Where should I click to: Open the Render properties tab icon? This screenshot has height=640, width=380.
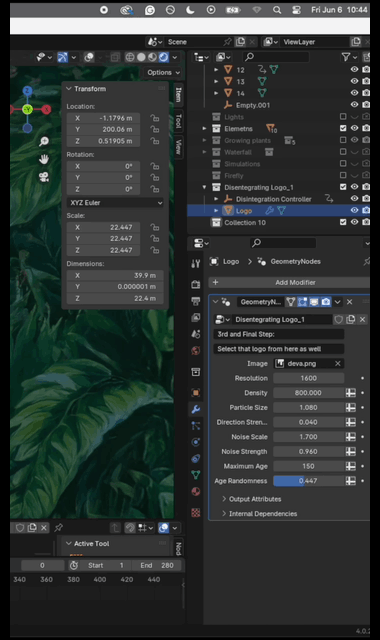[x=196, y=284]
